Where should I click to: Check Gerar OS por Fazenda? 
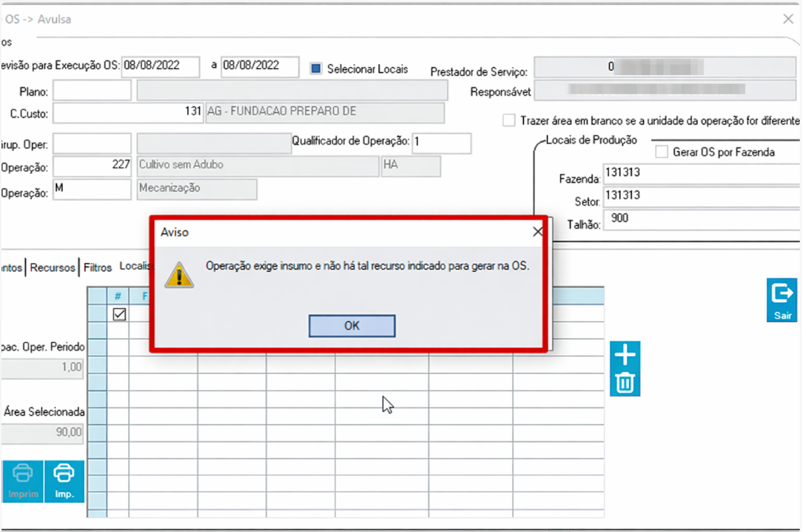click(x=661, y=152)
